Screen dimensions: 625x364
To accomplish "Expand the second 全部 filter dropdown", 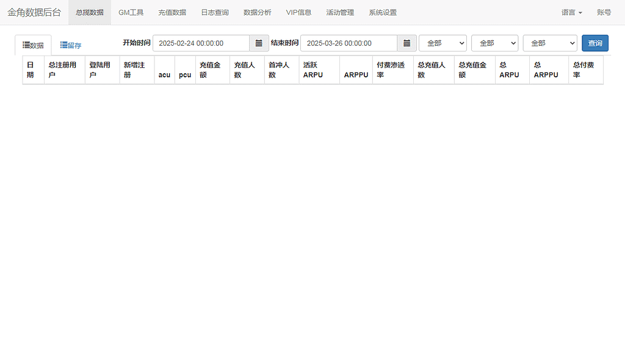I will point(494,43).
